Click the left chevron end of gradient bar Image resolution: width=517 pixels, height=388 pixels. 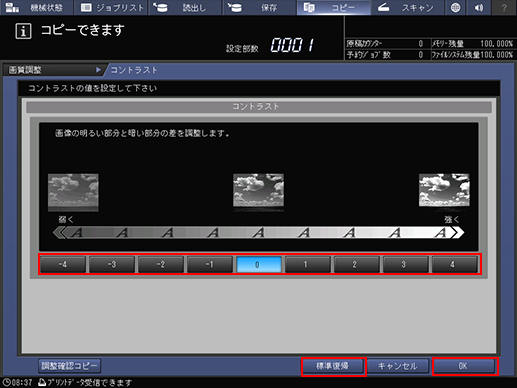(60, 232)
